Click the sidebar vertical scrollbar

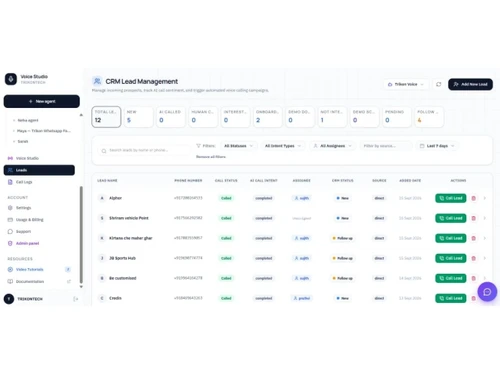[81, 234]
